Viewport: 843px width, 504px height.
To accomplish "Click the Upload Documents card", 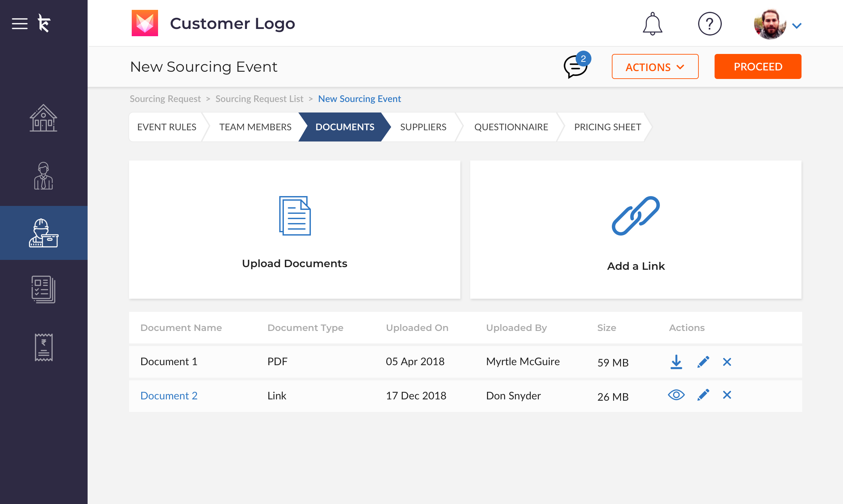I will coord(294,230).
